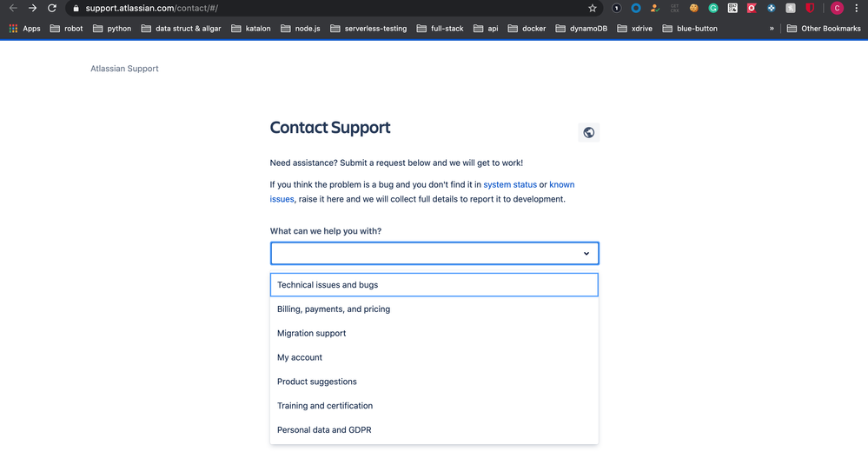Open the Grammarly extension icon
Viewport: 868px width, 465px height.
click(713, 9)
